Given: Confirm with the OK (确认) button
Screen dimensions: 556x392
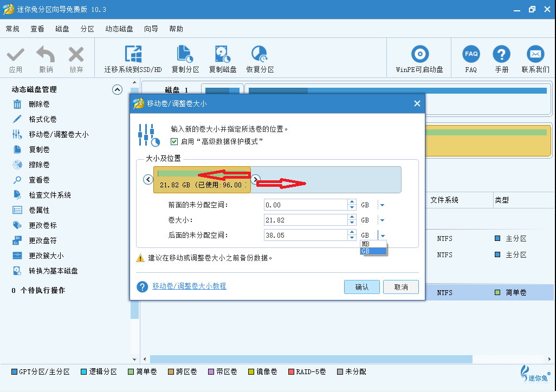Looking at the screenshot, I should click(361, 287).
